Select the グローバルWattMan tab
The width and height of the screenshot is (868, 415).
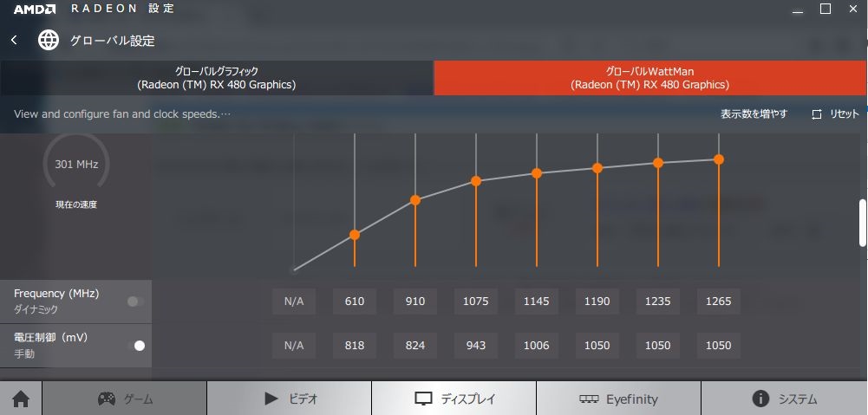click(650, 78)
